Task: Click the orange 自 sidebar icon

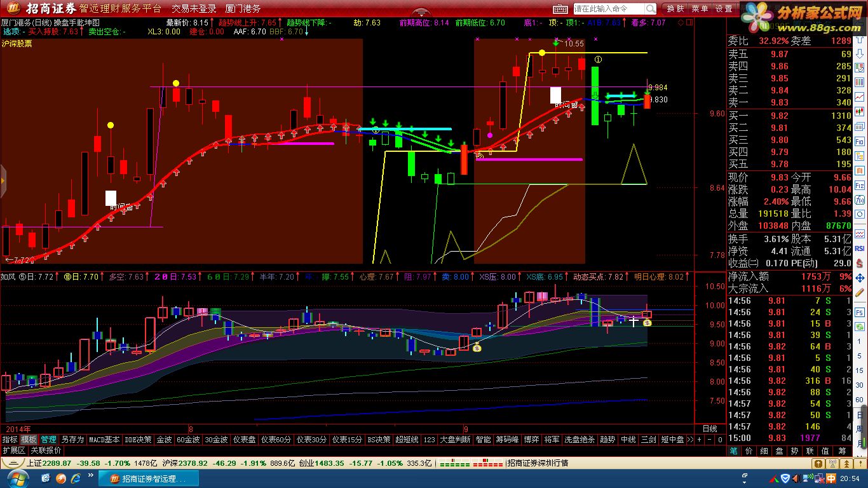Action: (x=860, y=170)
